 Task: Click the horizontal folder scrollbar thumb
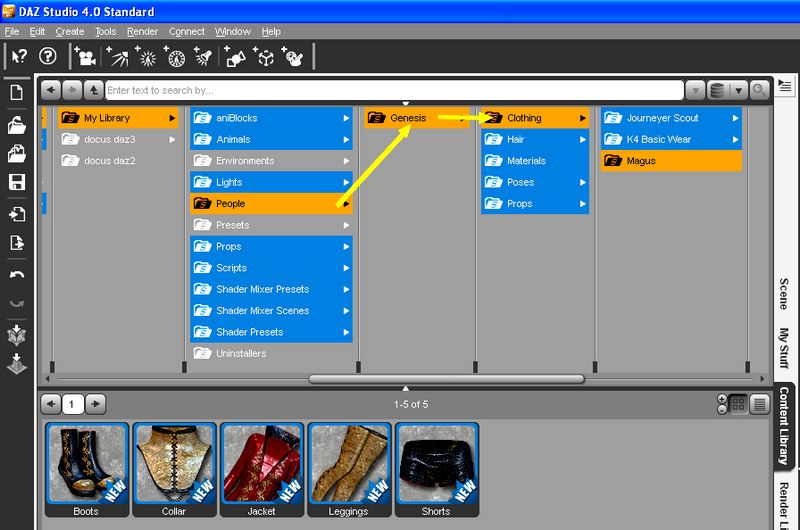(x=446, y=379)
